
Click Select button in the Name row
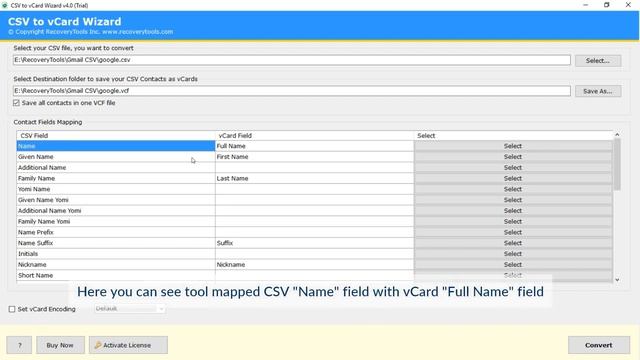pyautogui.click(x=513, y=146)
